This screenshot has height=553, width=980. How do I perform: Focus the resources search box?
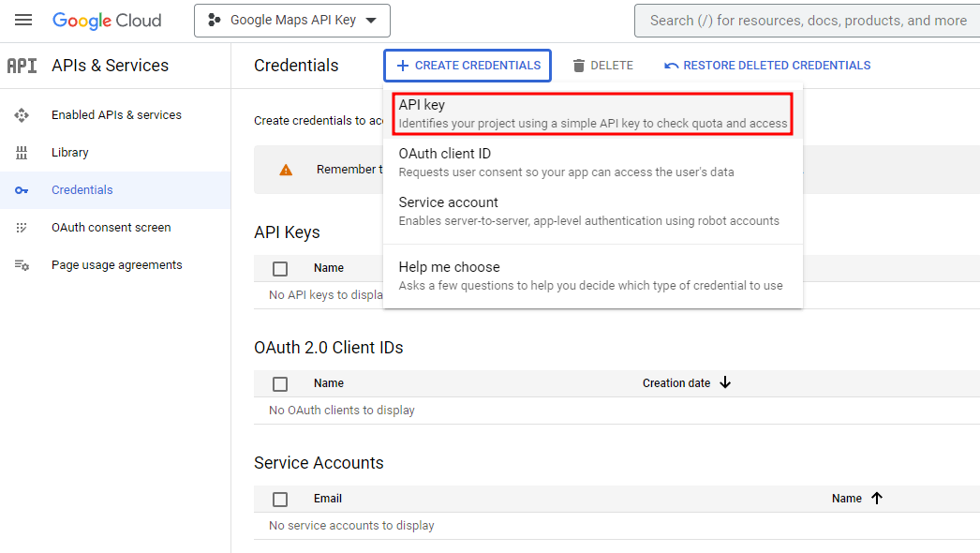pos(808,21)
